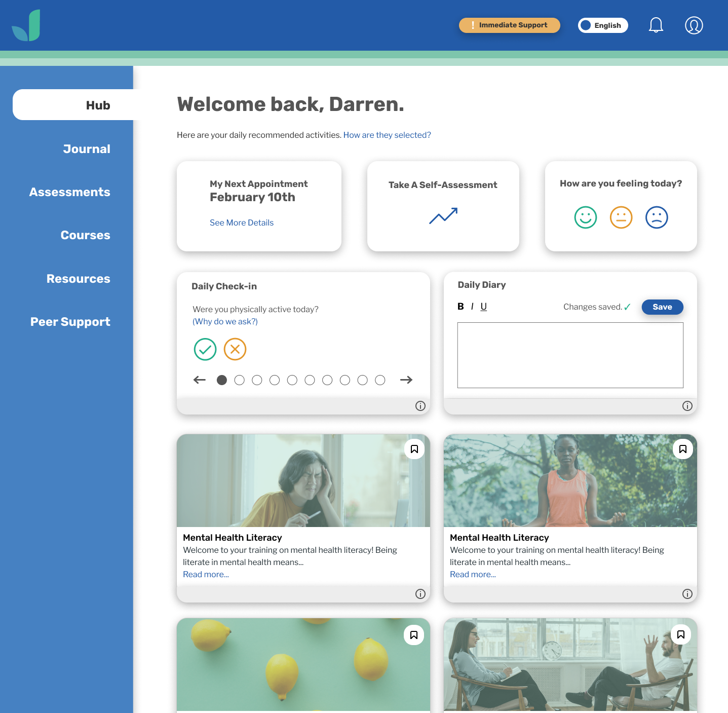Click the self-assessment trend chart icon

tap(443, 216)
